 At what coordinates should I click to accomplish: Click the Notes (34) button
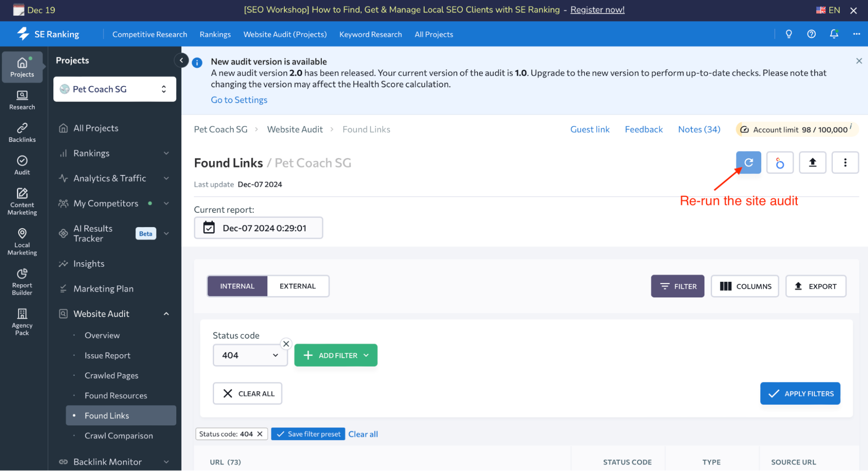(699, 129)
